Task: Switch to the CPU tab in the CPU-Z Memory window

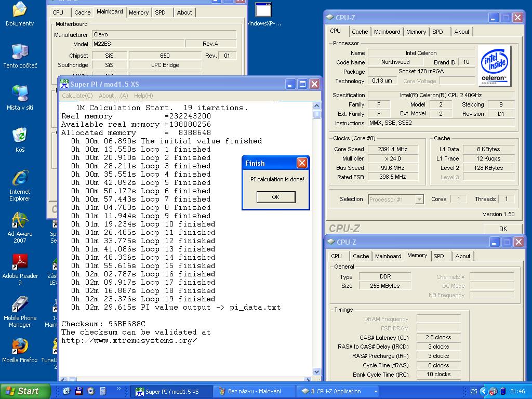Action: point(336,256)
